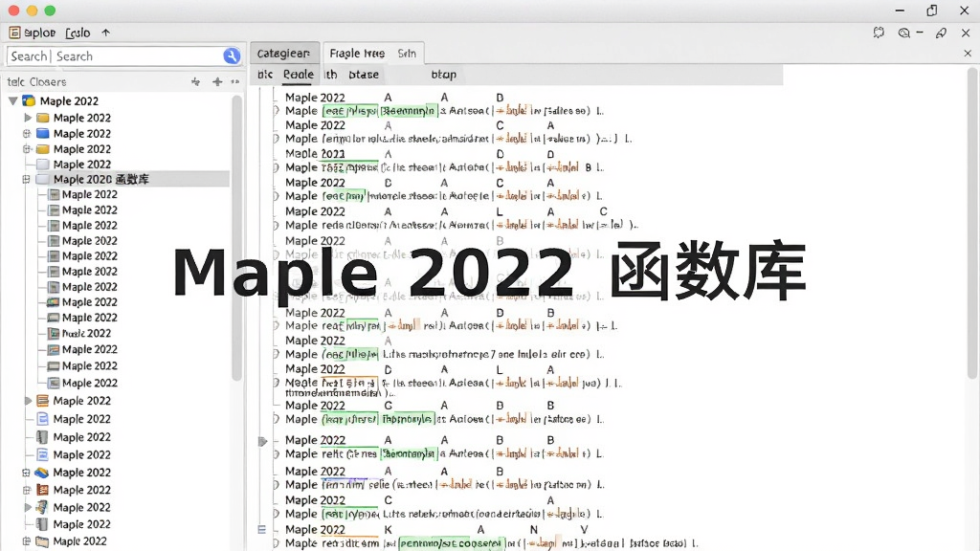Click the pin icon in top-right toolbar
Screen dimensions: 980x551
coord(941,33)
